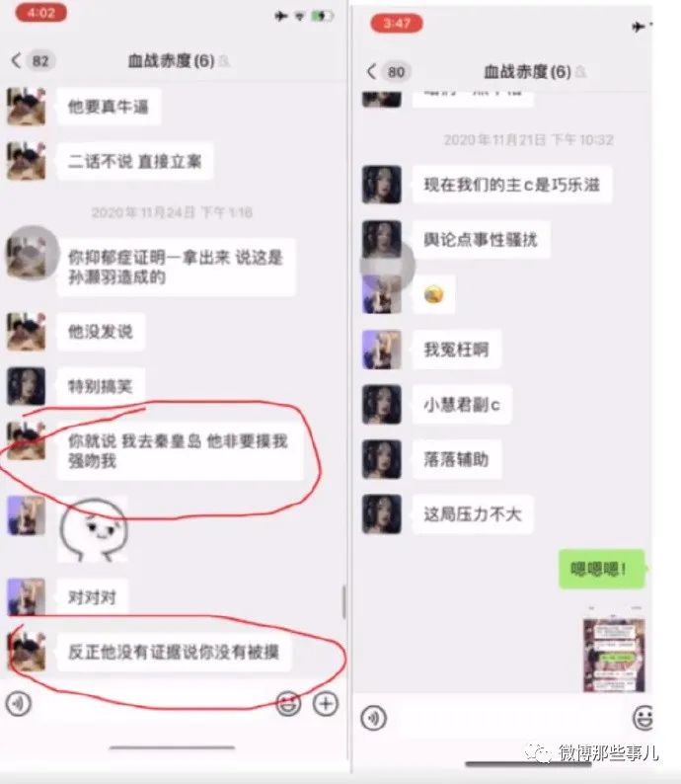Tap the message input field in right chat
Viewport: 681px width, 784px height.
point(509,718)
